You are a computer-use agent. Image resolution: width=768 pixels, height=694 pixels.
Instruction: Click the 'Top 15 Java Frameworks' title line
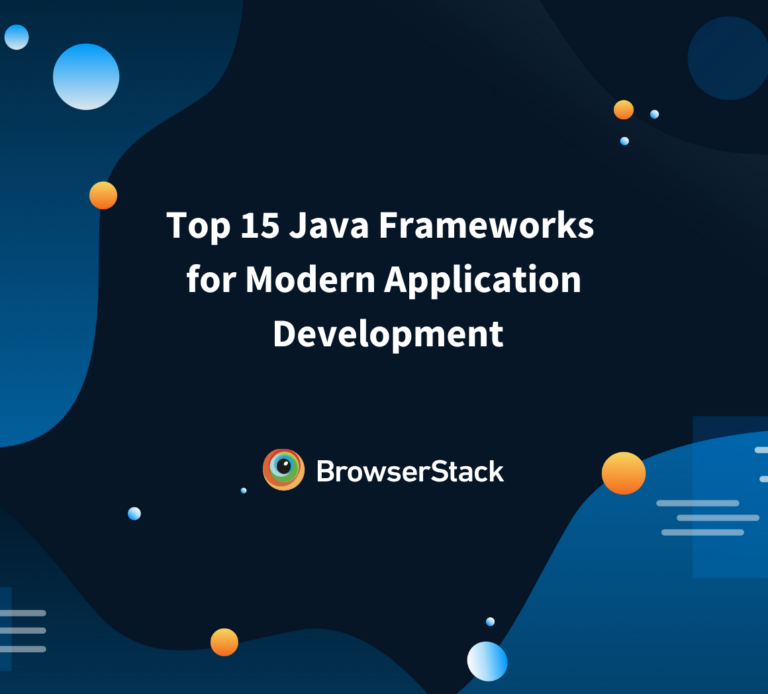click(380, 226)
